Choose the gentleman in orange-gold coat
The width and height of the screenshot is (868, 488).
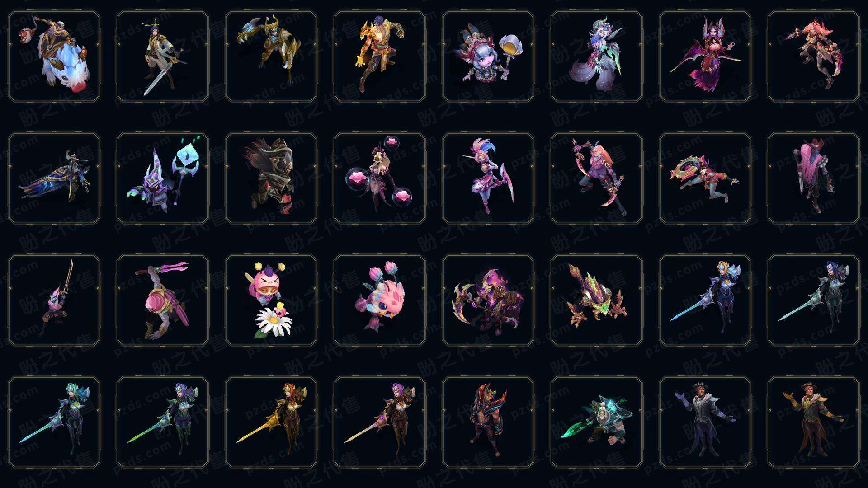814,422
